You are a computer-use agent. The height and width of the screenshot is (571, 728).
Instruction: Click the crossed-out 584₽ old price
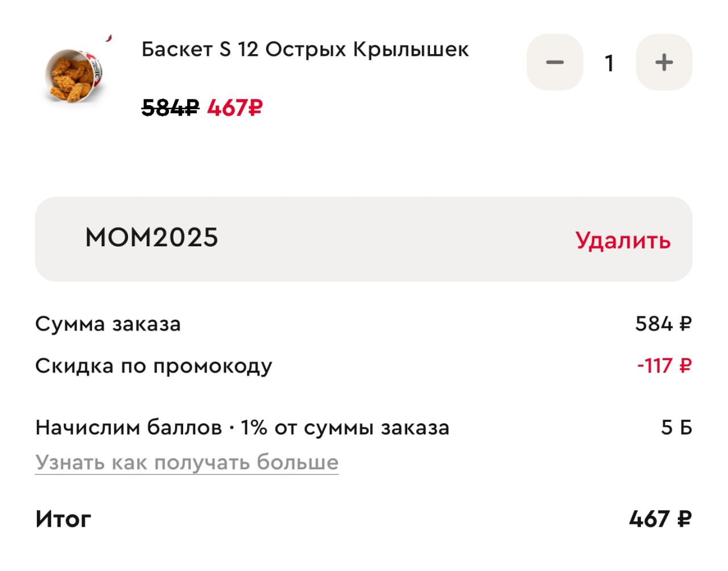170,107
